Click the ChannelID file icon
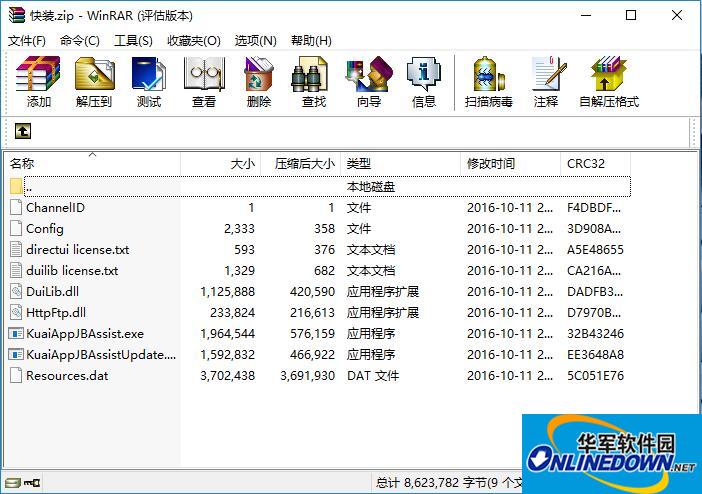The width and height of the screenshot is (702, 494). pyautogui.click(x=16, y=207)
